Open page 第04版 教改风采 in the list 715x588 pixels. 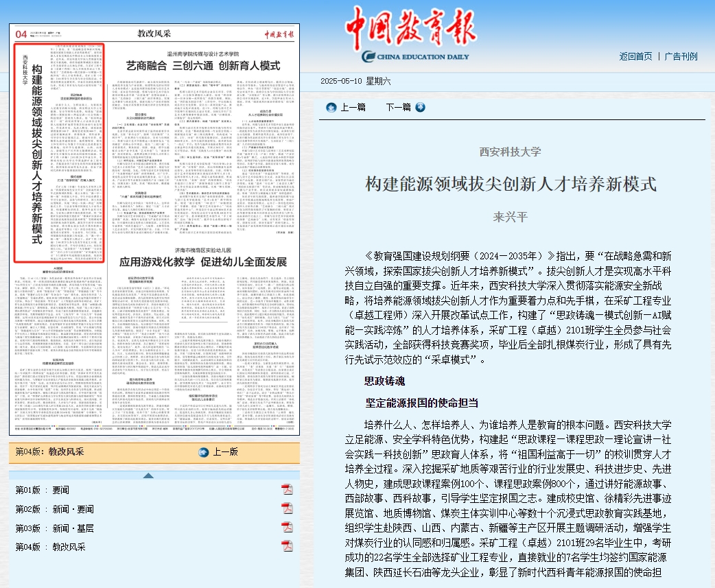tap(51, 547)
